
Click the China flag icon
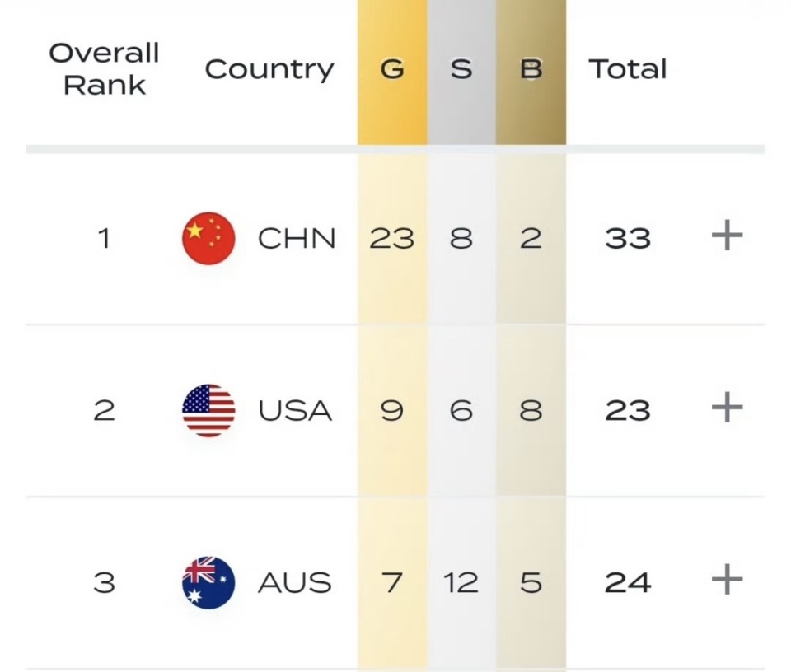(x=208, y=238)
